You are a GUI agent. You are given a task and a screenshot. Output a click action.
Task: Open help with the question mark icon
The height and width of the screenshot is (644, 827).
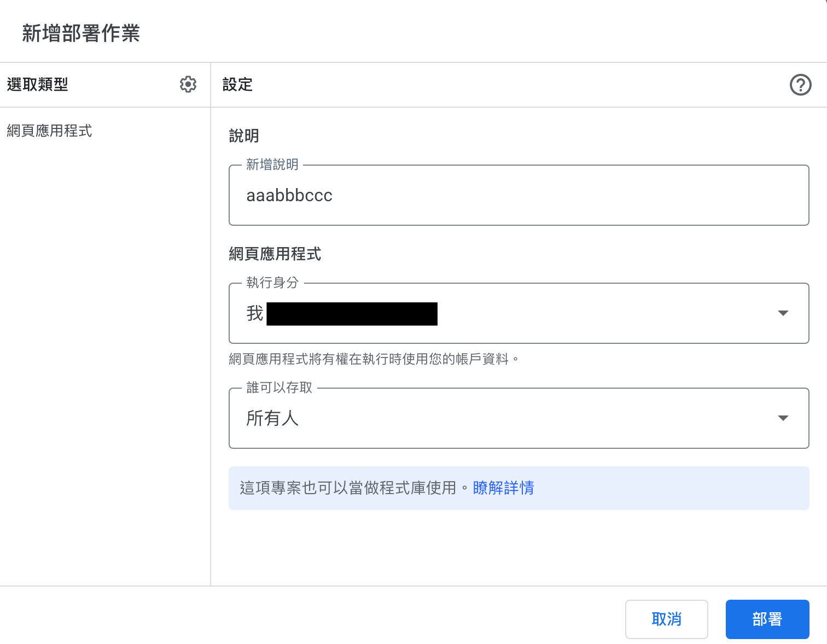pos(800,85)
